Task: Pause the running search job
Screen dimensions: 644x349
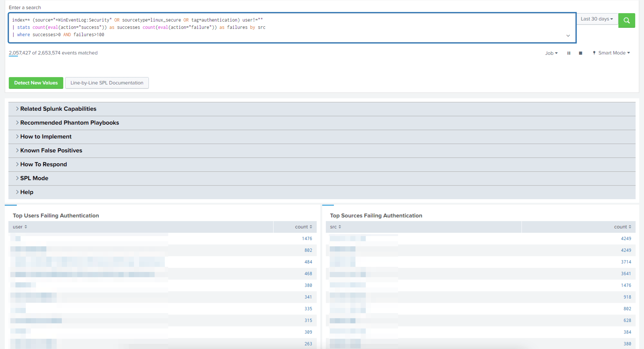Action: (569, 53)
